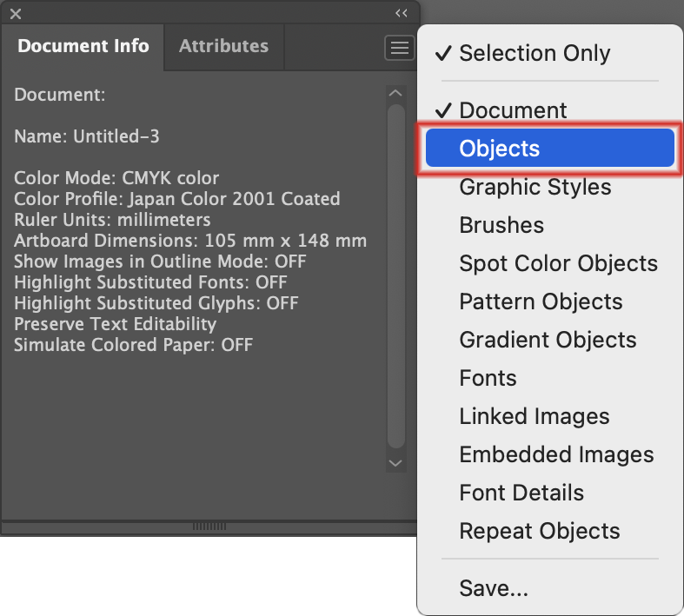Image resolution: width=684 pixels, height=616 pixels.
Task: Click the 'Document:' heading text
Action: coord(60,95)
